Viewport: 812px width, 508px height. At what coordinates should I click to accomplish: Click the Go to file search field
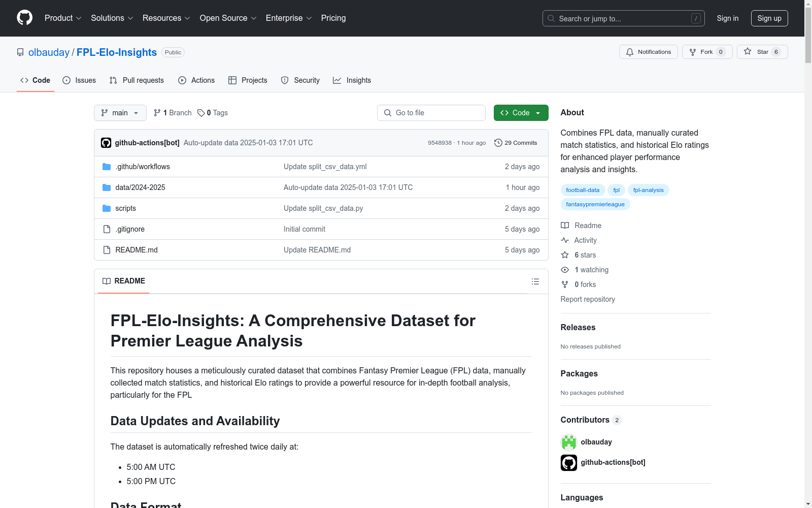(x=431, y=113)
